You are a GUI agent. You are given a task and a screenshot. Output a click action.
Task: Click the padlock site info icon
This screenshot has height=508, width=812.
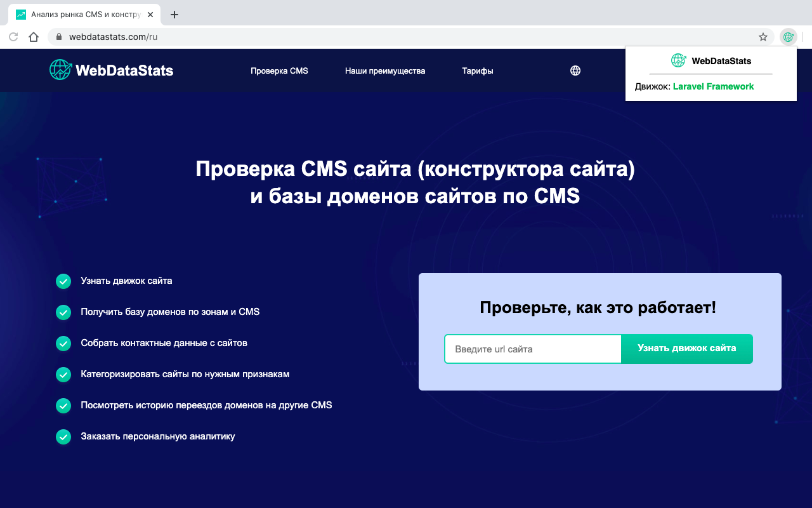click(59, 37)
